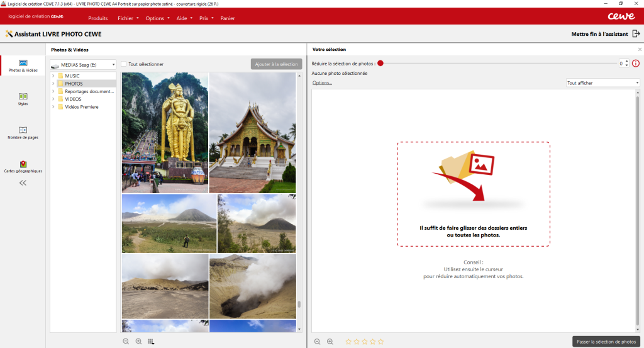Image resolution: width=644 pixels, height=348 pixels.
Task: Collapse the sidebar with the double-chevron icon
Action: 23,183
